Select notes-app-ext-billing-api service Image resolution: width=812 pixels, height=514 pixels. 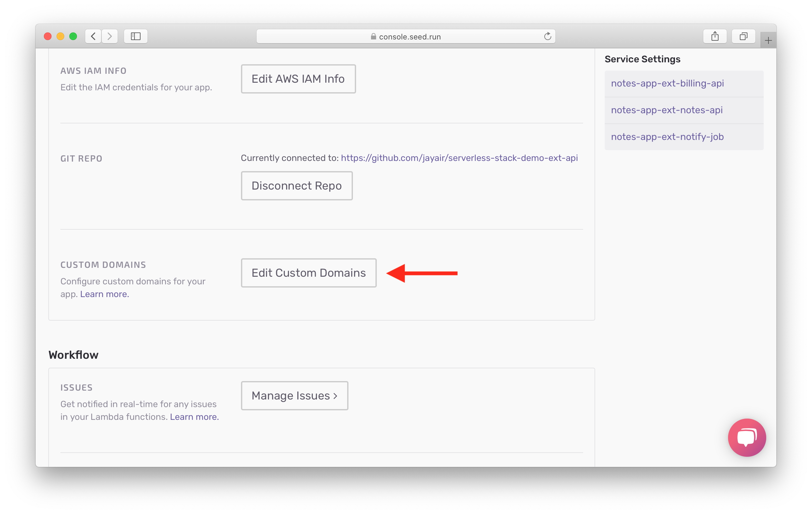click(667, 83)
